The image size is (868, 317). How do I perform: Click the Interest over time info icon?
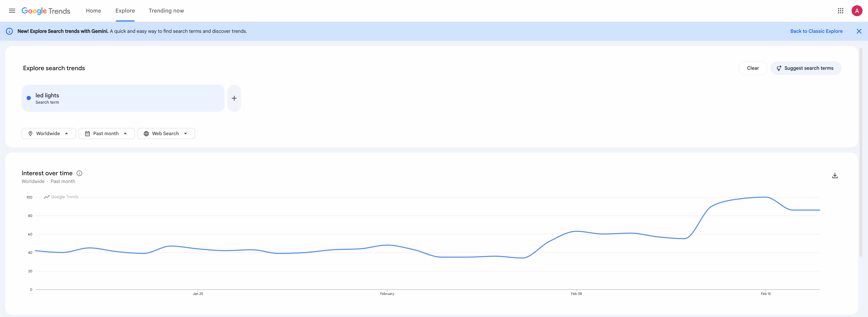(79, 173)
